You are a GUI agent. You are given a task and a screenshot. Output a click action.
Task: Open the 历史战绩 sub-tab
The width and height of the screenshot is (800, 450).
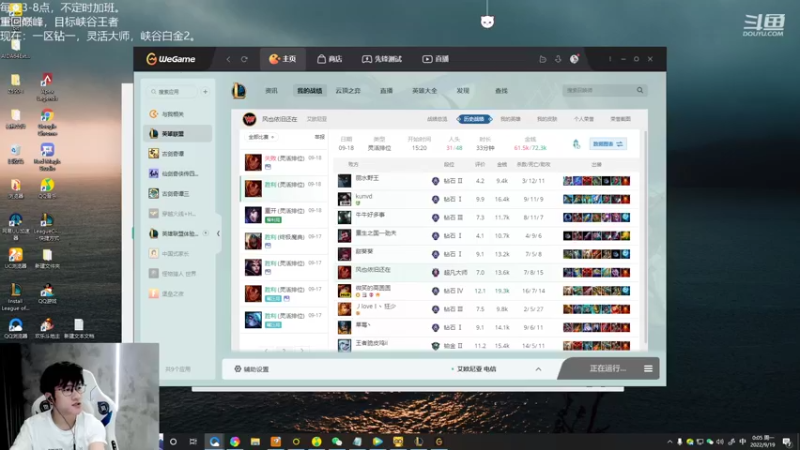click(x=474, y=119)
